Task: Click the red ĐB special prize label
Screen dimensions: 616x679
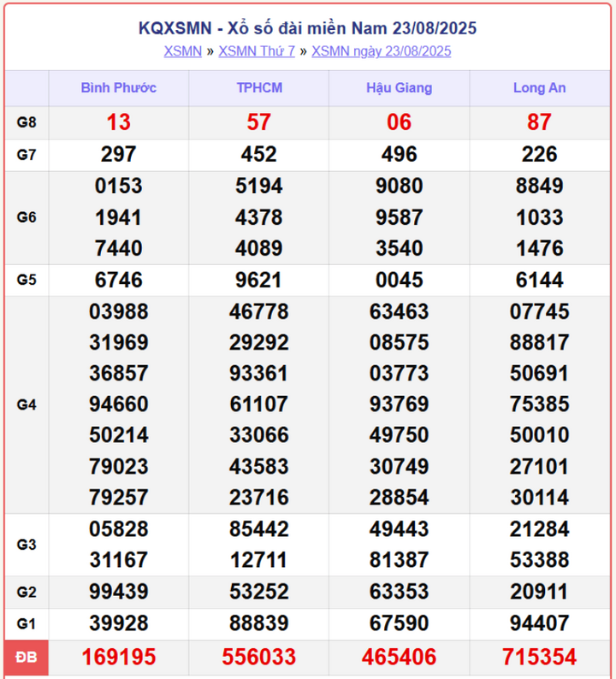Action: [x=27, y=658]
